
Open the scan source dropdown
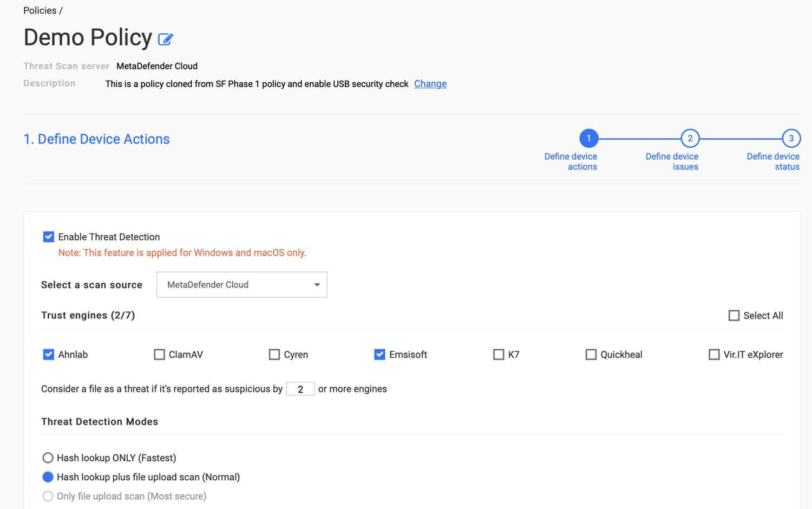pyautogui.click(x=241, y=284)
